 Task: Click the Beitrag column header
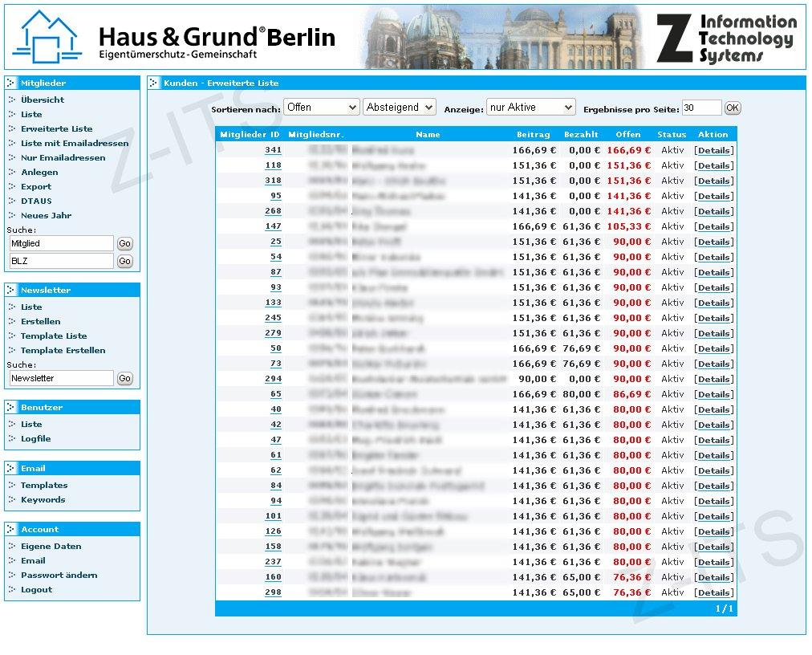pyautogui.click(x=534, y=135)
